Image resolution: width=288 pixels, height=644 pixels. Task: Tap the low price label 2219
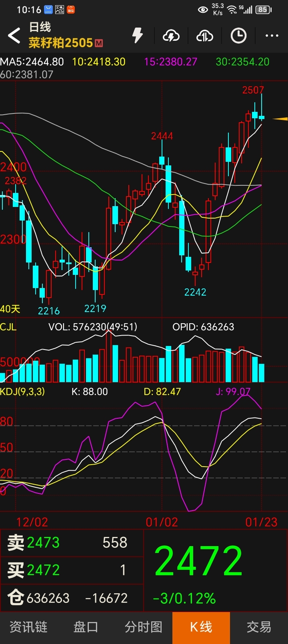pyautogui.click(x=95, y=308)
